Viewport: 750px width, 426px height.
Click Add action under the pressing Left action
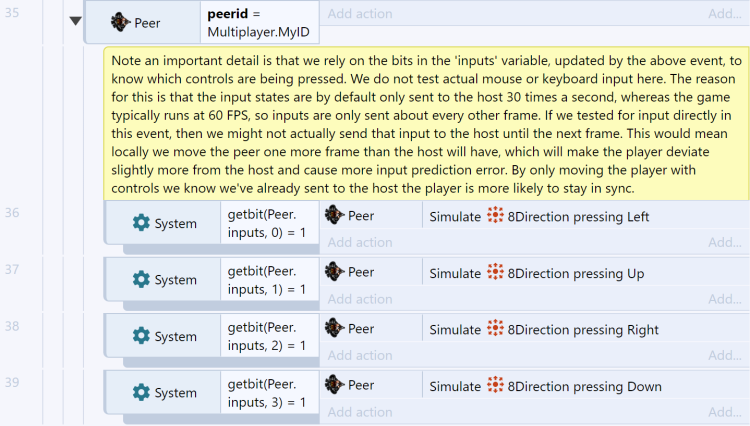[360, 242]
